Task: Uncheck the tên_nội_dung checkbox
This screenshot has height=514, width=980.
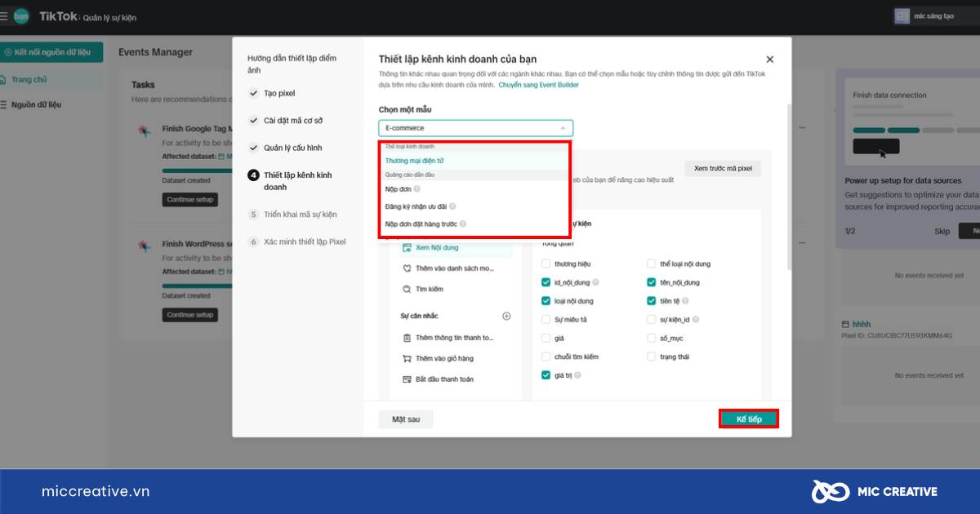Action: 652,282
